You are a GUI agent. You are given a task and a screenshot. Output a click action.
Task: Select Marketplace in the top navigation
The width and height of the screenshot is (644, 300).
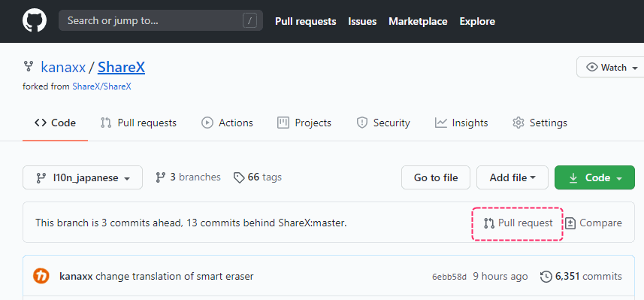point(418,21)
